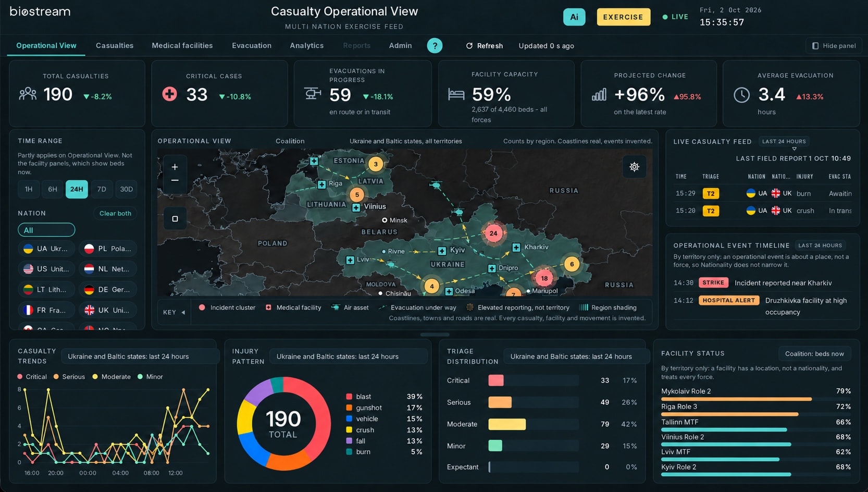Set time range to 30D

[127, 189]
